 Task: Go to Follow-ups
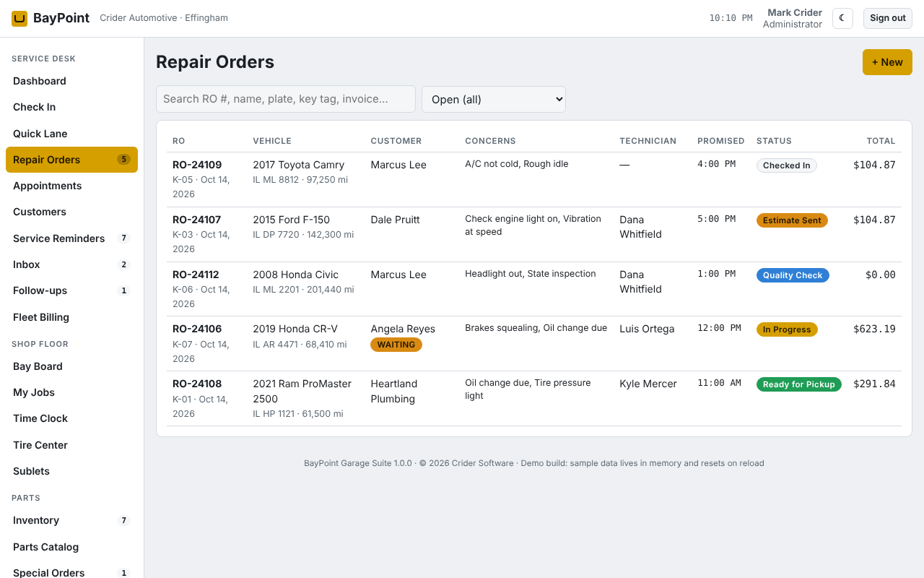pos(71,290)
